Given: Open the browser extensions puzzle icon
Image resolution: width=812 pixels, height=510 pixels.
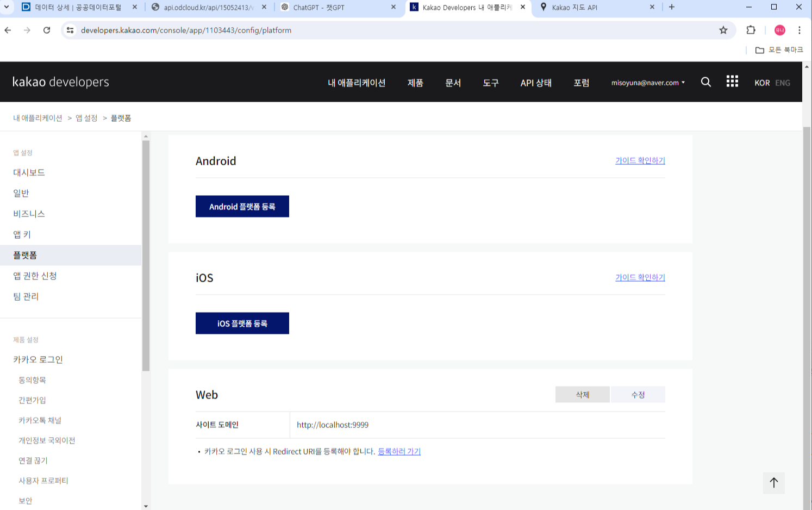Looking at the screenshot, I should (x=751, y=30).
